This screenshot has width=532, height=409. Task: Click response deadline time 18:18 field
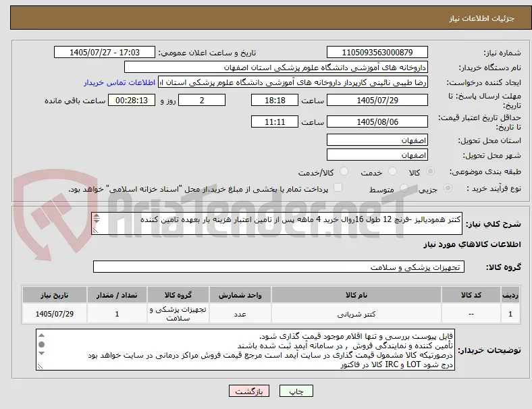tap(275, 100)
